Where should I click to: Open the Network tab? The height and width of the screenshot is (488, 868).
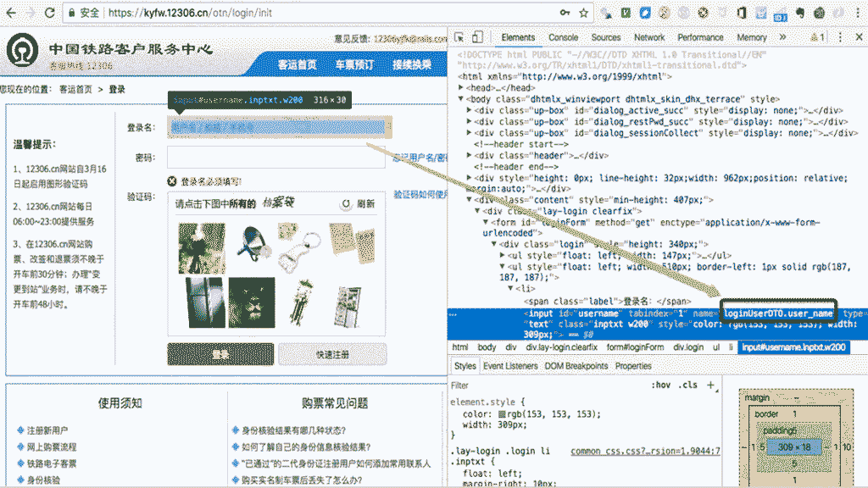pos(649,37)
